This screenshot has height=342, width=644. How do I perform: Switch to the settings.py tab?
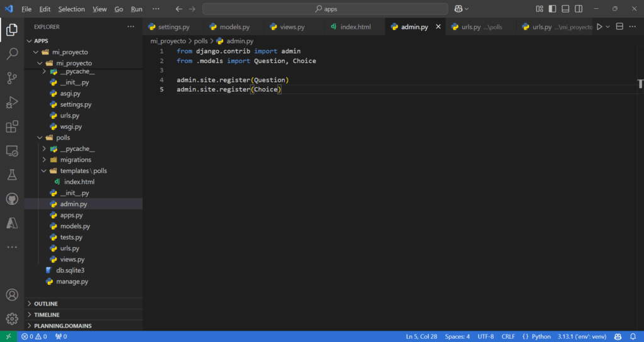click(x=172, y=26)
